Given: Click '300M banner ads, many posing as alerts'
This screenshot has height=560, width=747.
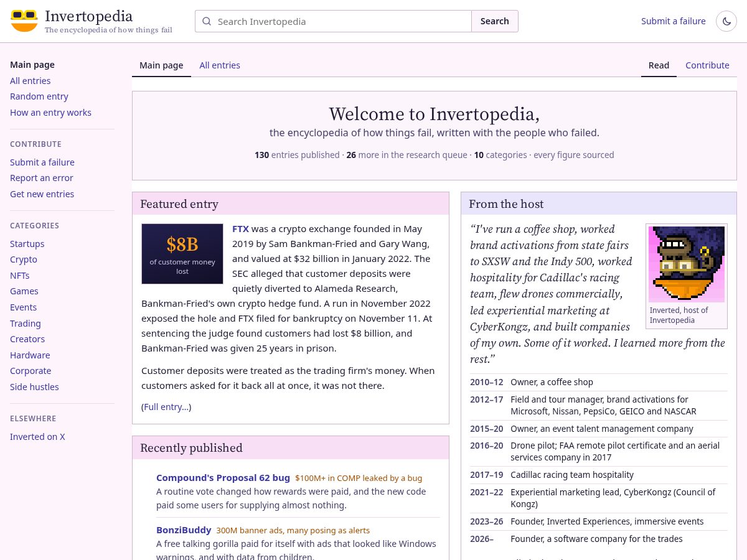Looking at the screenshot, I should pyautogui.click(x=293, y=531).
